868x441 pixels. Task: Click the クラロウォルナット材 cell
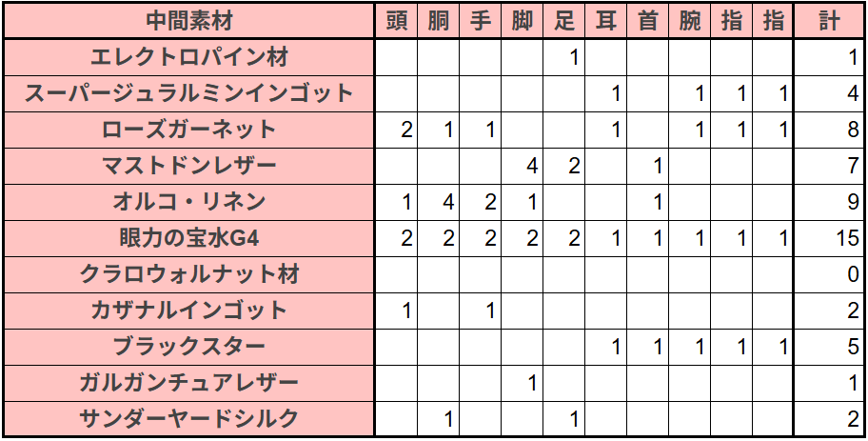(x=188, y=275)
